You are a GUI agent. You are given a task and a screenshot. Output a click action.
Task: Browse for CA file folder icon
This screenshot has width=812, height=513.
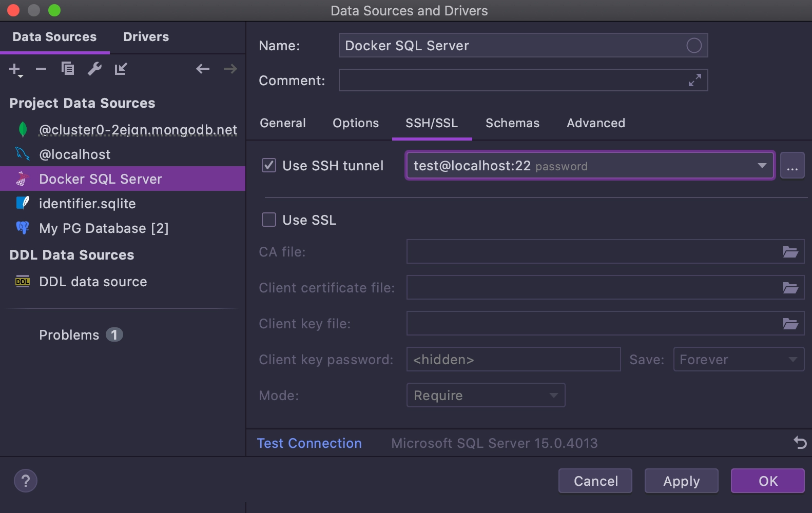point(790,251)
